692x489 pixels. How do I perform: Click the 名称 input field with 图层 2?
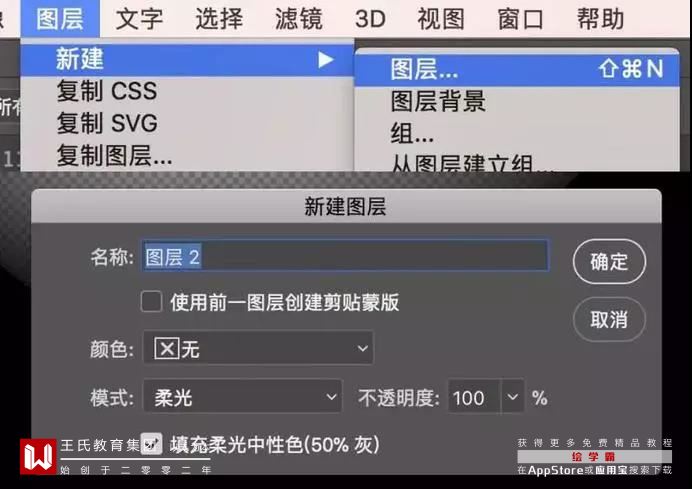345,256
